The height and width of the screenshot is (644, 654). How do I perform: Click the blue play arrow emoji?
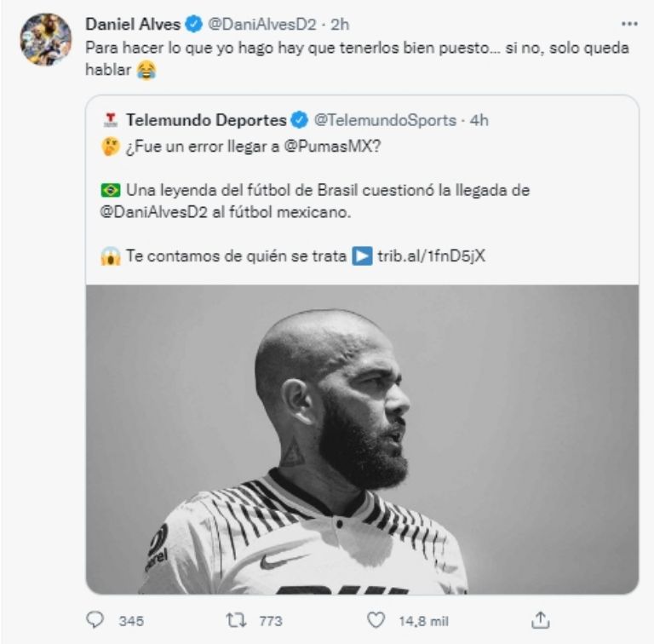click(x=362, y=256)
